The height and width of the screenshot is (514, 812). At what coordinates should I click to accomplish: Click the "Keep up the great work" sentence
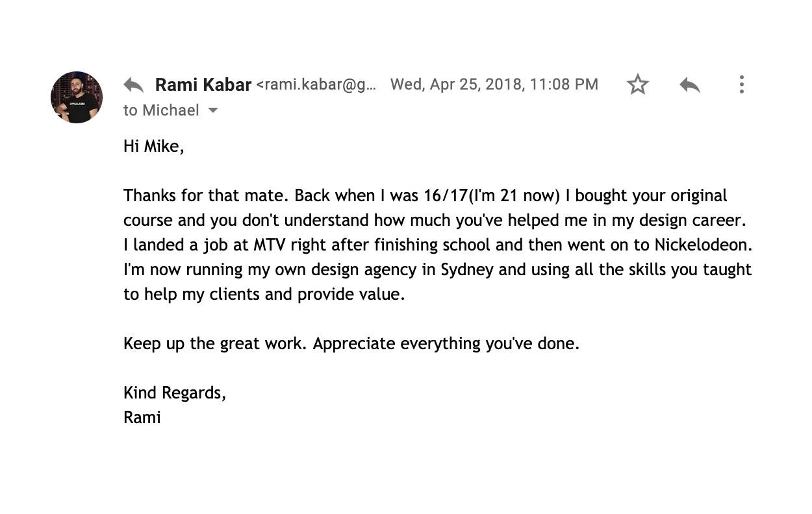coord(215,344)
